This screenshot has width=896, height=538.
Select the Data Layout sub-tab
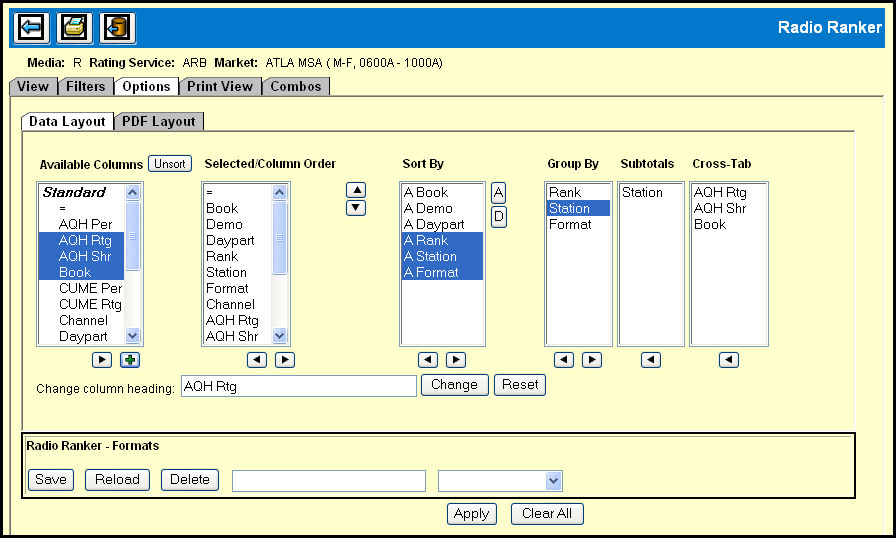click(67, 121)
